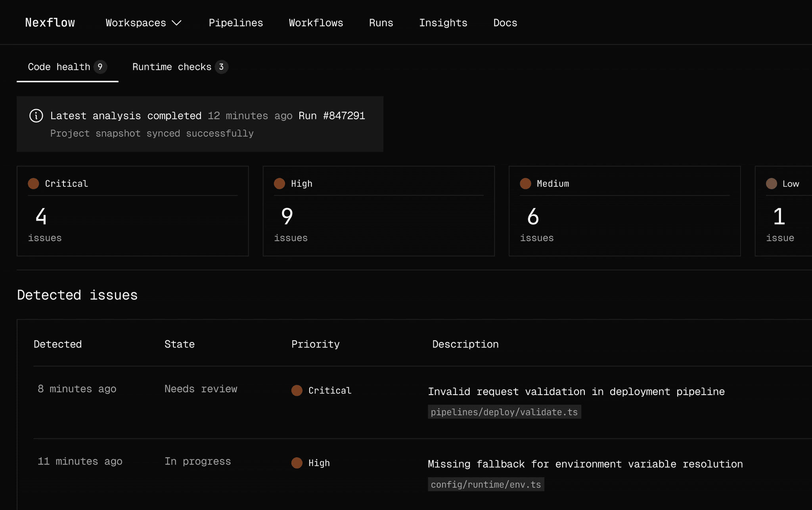This screenshot has width=812, height=510.
Task: Click the Critical severity dot in summary card
Action: [x=34, y=183]
